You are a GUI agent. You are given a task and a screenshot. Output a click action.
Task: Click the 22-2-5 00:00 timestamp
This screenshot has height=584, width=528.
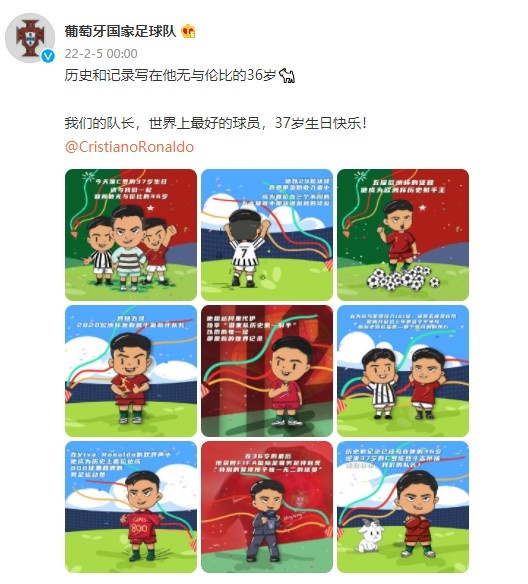[x=101, y=54]
